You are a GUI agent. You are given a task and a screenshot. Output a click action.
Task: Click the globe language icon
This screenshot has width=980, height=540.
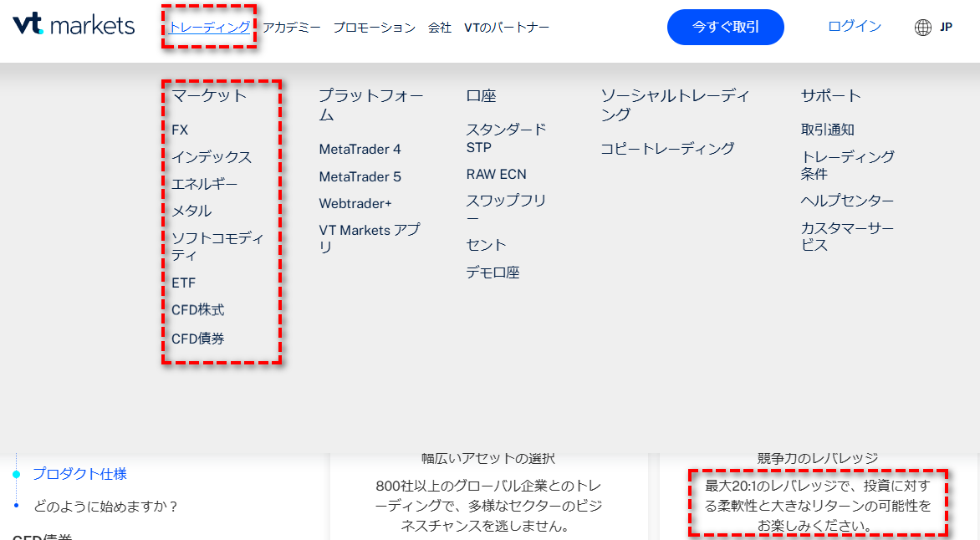click(922, 28)
